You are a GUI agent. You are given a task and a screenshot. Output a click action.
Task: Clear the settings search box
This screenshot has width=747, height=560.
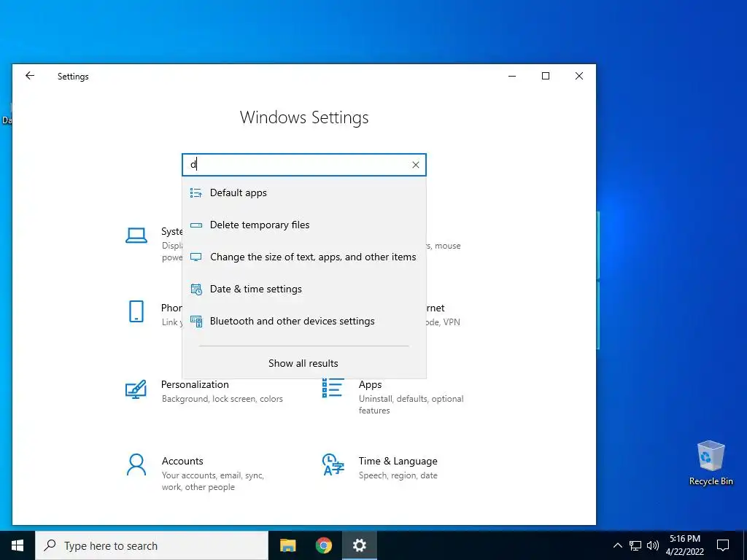coord(415,165)
